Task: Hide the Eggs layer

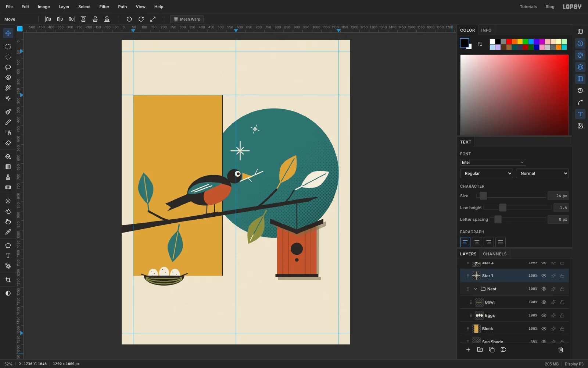Action: [544, 315]
